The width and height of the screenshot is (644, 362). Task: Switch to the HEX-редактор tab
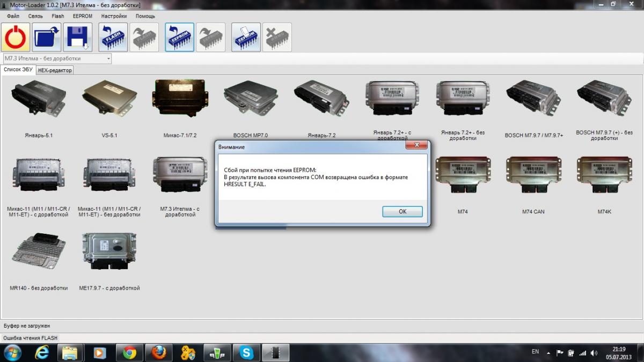(55, 70)
